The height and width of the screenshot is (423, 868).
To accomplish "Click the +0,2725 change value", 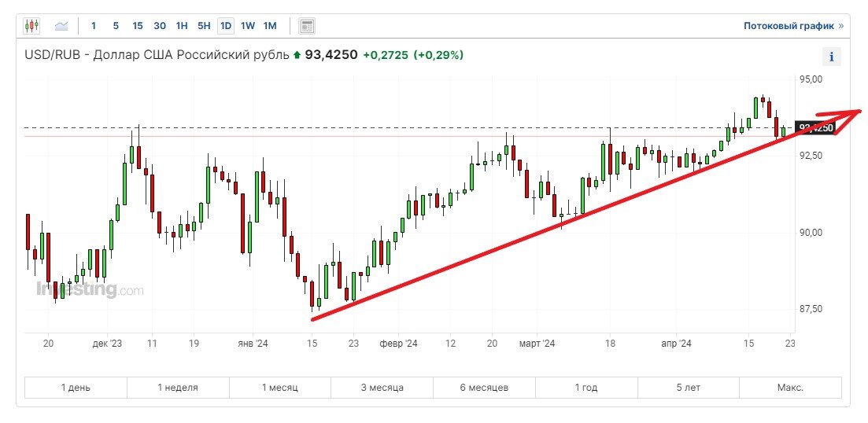I will point(386,55).
